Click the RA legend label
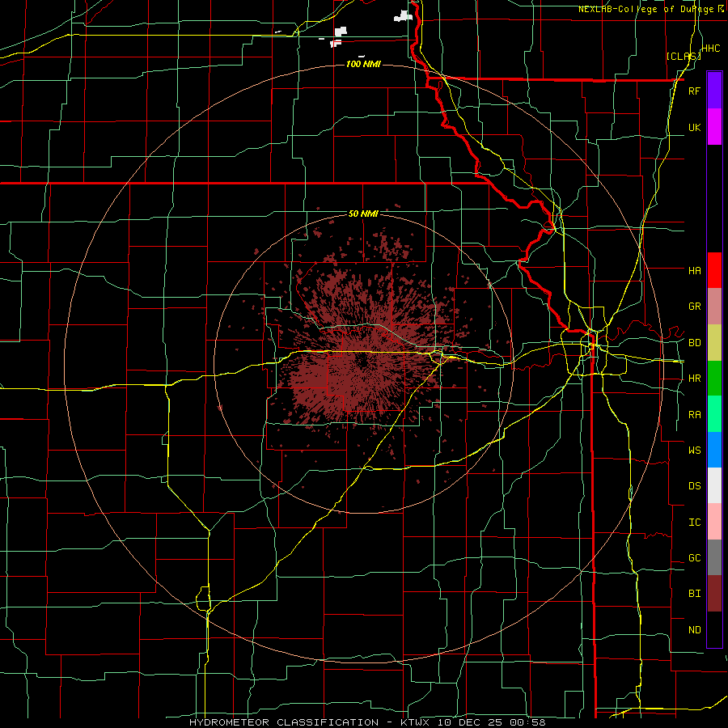 [x=694, y=415]
